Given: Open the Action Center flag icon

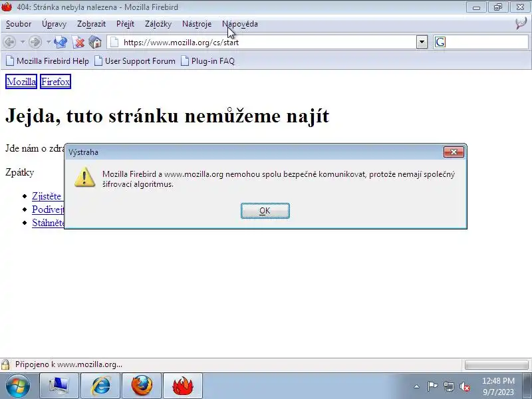Looking at the screenshot, I should pyautogui.click(x=432, y=386).
